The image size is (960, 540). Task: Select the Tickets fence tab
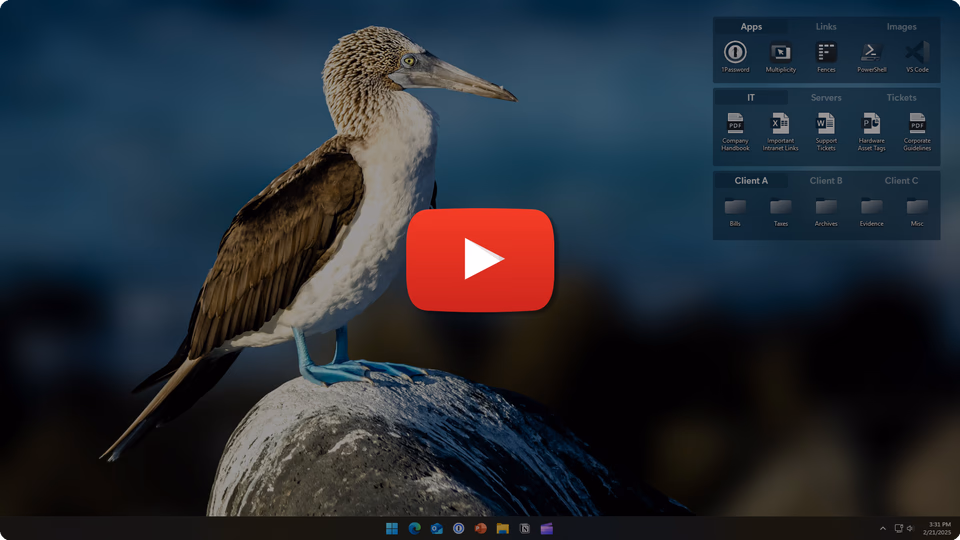tap(901, 97)
